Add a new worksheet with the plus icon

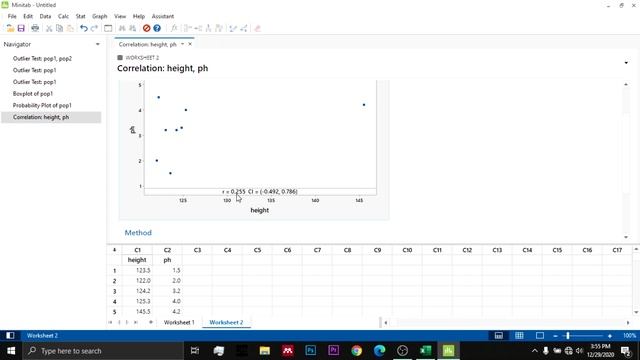151,322
